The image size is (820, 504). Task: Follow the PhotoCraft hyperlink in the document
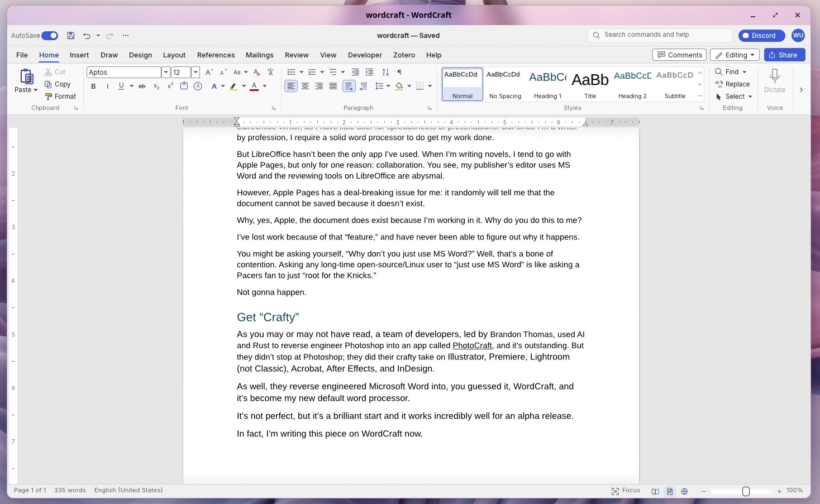coord(472,345)
